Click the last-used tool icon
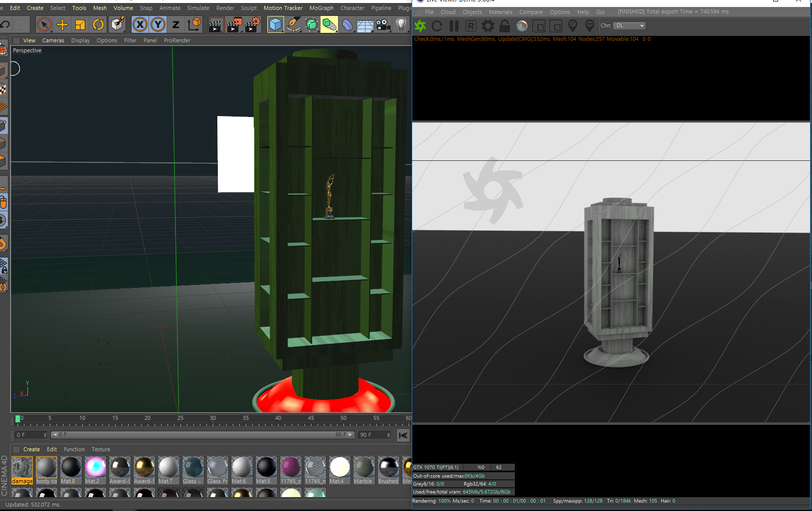The image size is (812, 511). tap(118, 24)
